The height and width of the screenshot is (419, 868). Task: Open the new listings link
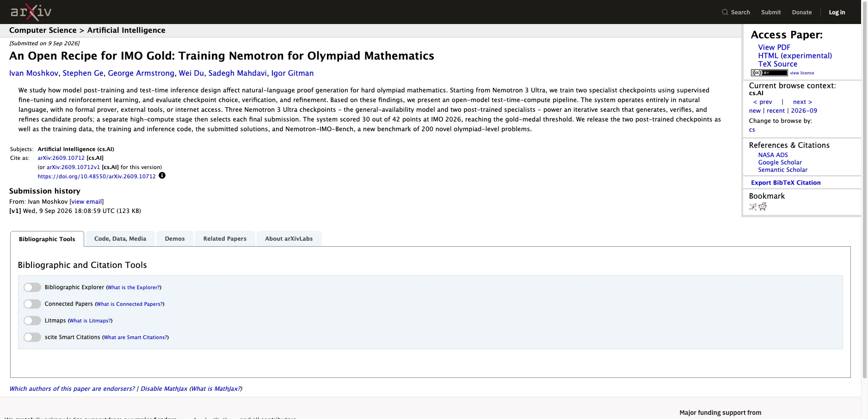755,111
